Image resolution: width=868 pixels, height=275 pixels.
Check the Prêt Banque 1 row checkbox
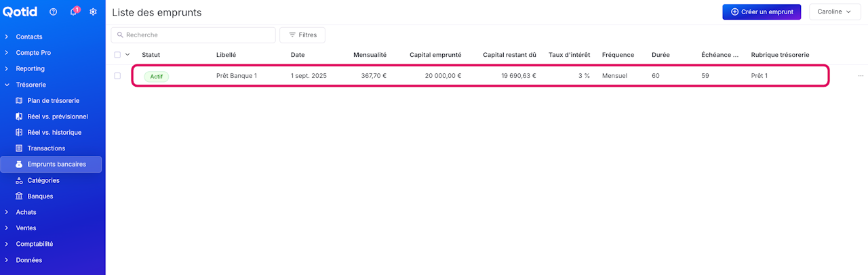pyautogui.click(x=117, y=76)
